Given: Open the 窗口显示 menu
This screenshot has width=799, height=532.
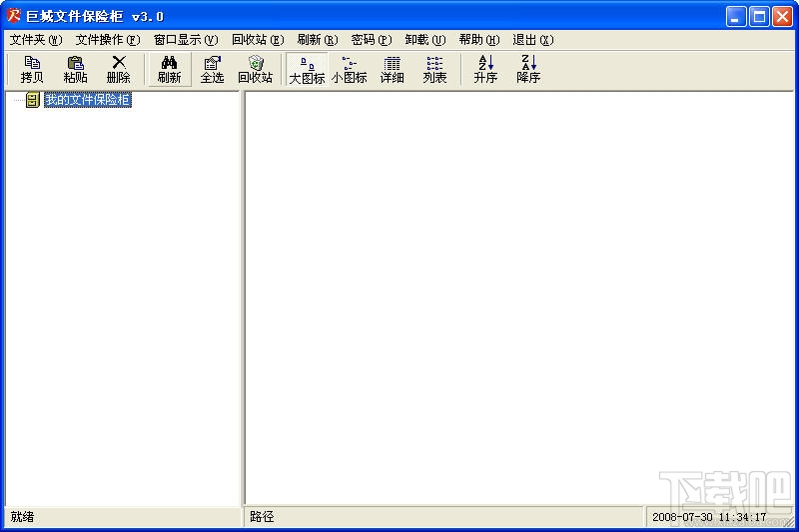Looking at the screenshot, I should (186, 40).
